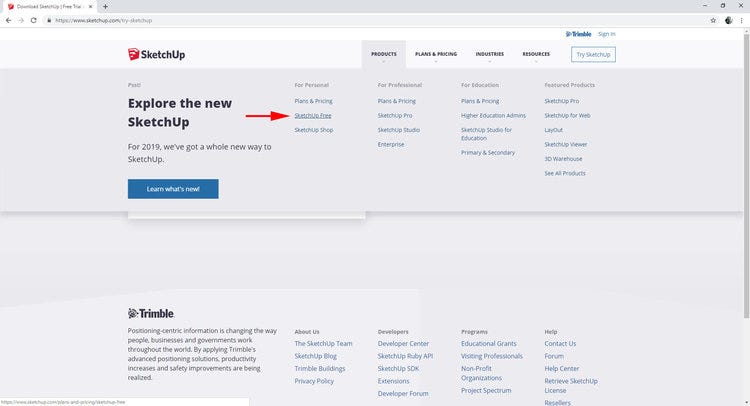Open Trimble Buildings footer link

coord(320,368)
